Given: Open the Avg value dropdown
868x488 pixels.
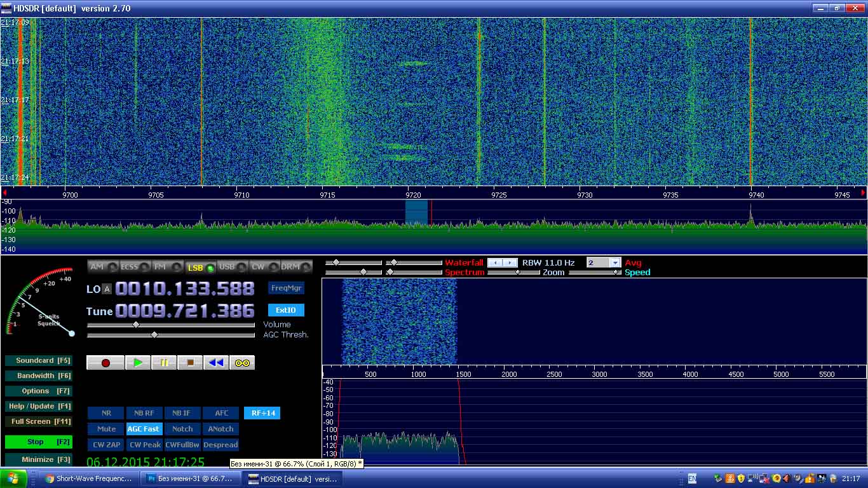Looking at the screenshot, I should pyautogui.click(x=614, y=262).
